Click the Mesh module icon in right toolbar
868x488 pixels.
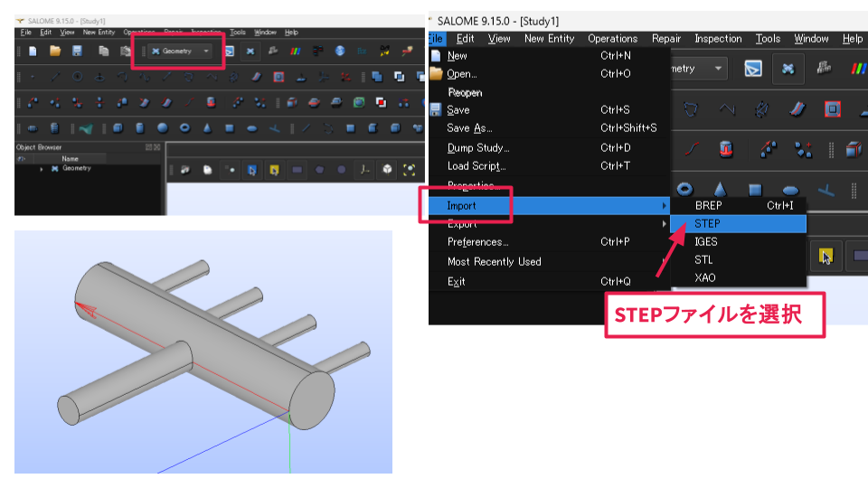(x=788, y=69)
